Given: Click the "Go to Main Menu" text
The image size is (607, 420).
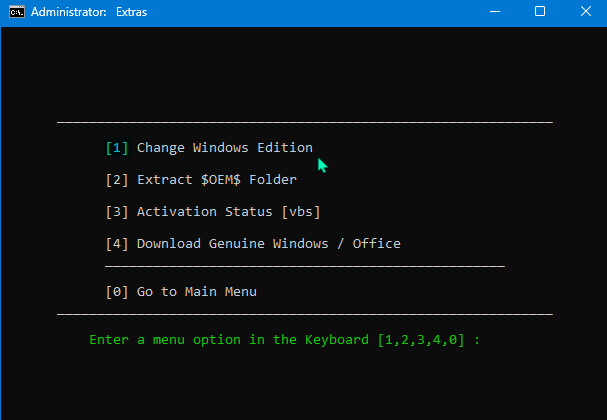Looking at the screenshot, I should tap(197, 292).
